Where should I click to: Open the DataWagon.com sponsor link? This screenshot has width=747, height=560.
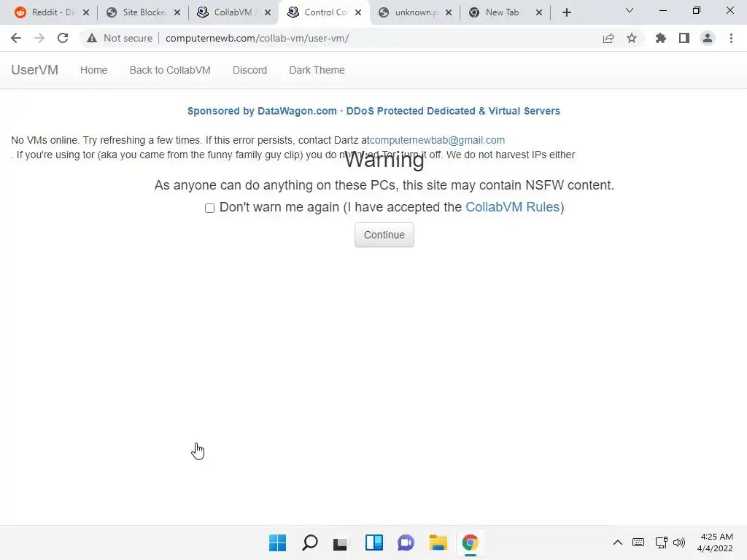(373, 111)
